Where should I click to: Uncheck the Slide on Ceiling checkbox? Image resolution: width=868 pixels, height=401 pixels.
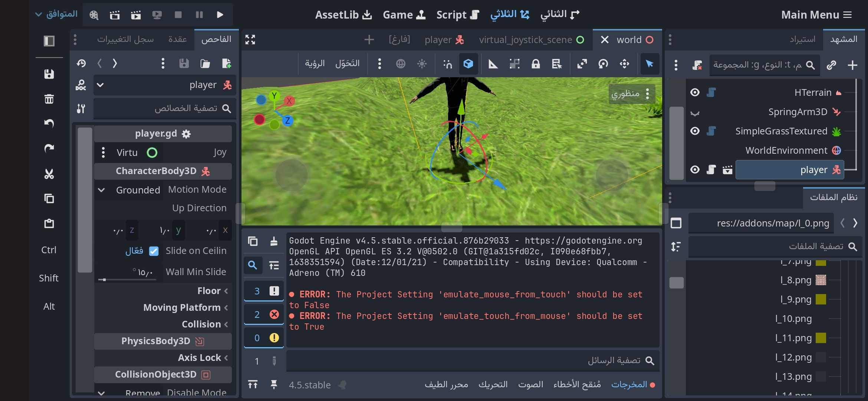pyautogui.click(x=154, y=251)
